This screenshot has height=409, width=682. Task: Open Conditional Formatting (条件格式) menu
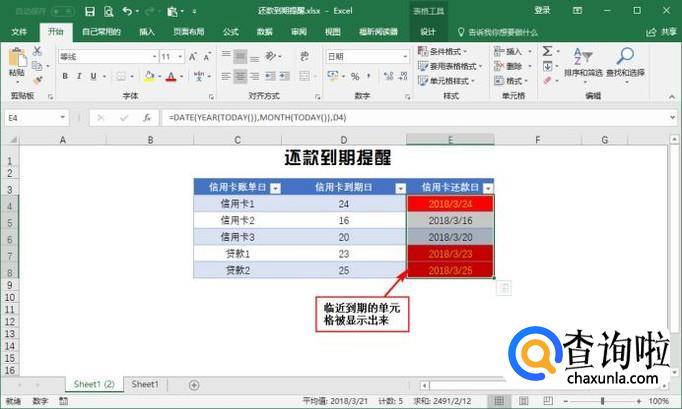click(443, 51)
